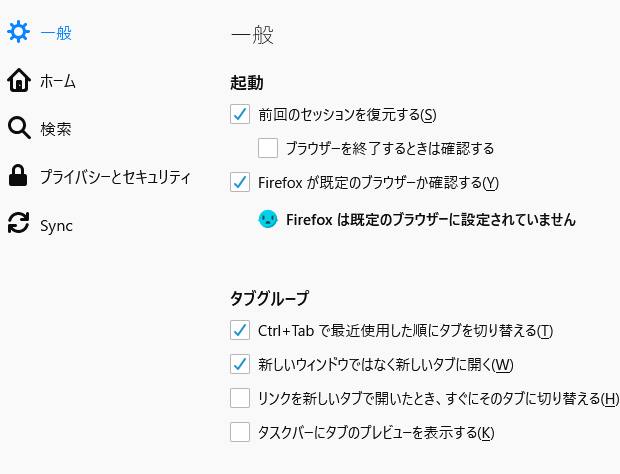Uncheck 新しいウィンドウではなく新しいタブに開く checkbox
620x474 pixels.
tap(240, 364)
